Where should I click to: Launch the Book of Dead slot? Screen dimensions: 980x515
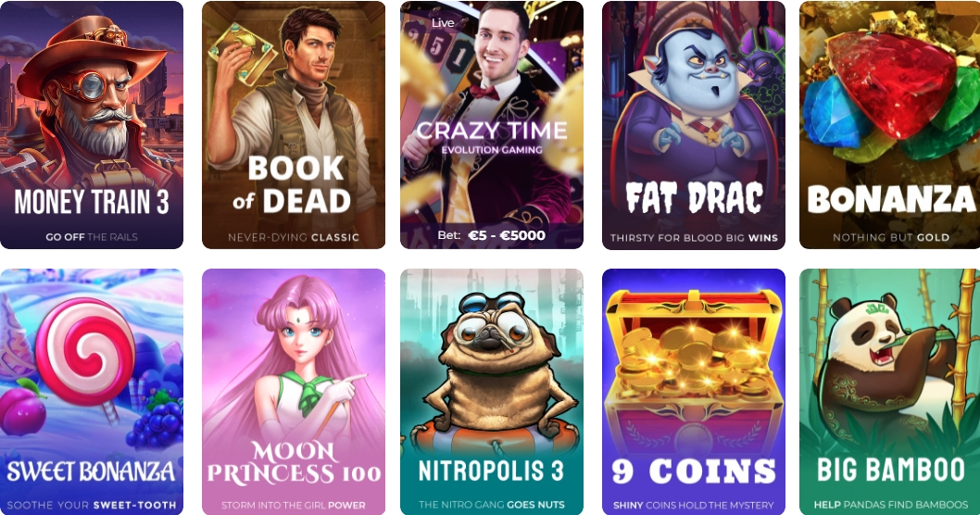[x=293, y=125]
